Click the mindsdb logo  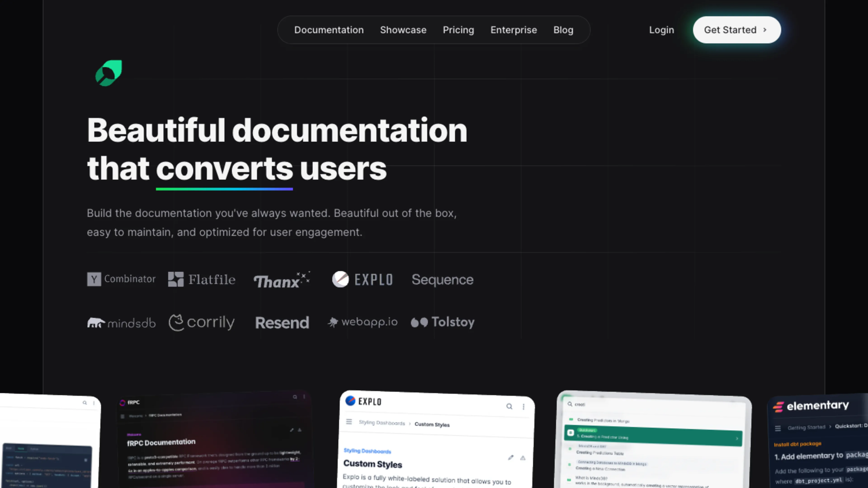click(x=121, y=323)
